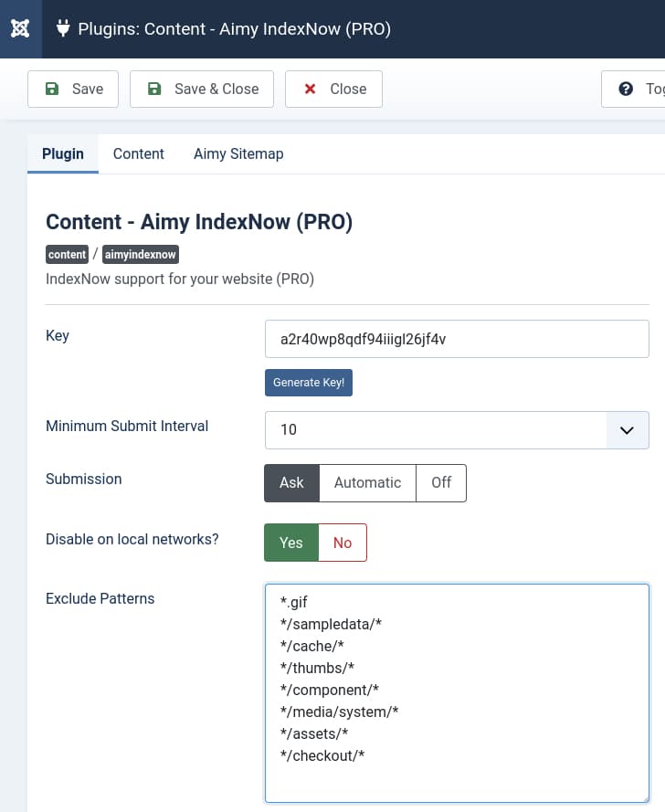The image size is (665, 812).
Task: Click the 'Content - Aimy IndexNow (PRO)' heading
Action: pyautogui.click(x=199, y=222)
